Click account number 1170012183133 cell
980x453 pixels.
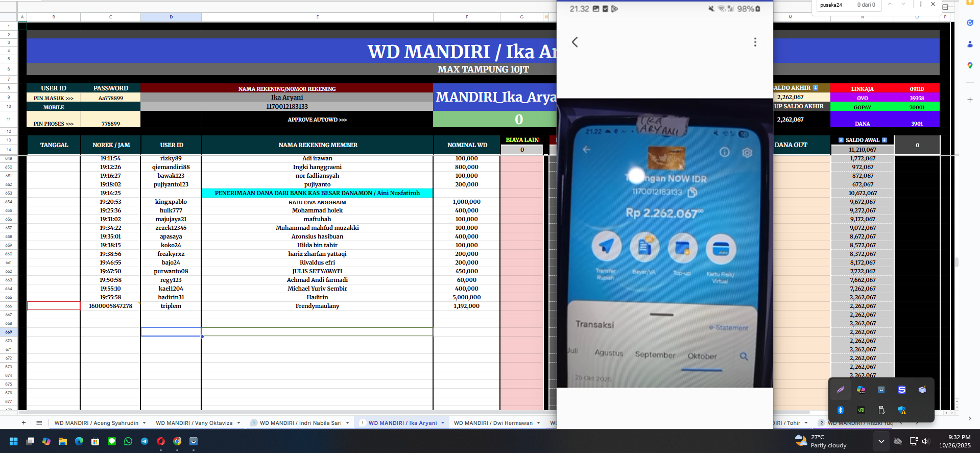point(287,107)
